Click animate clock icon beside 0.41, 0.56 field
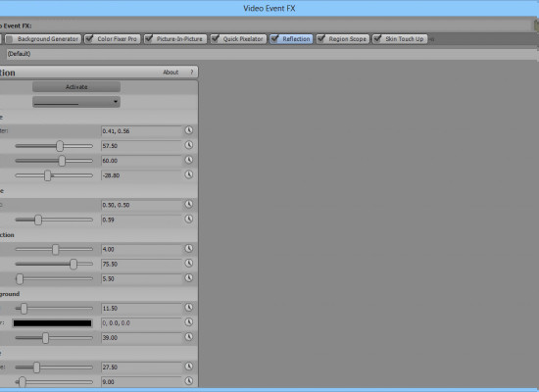 189,130
